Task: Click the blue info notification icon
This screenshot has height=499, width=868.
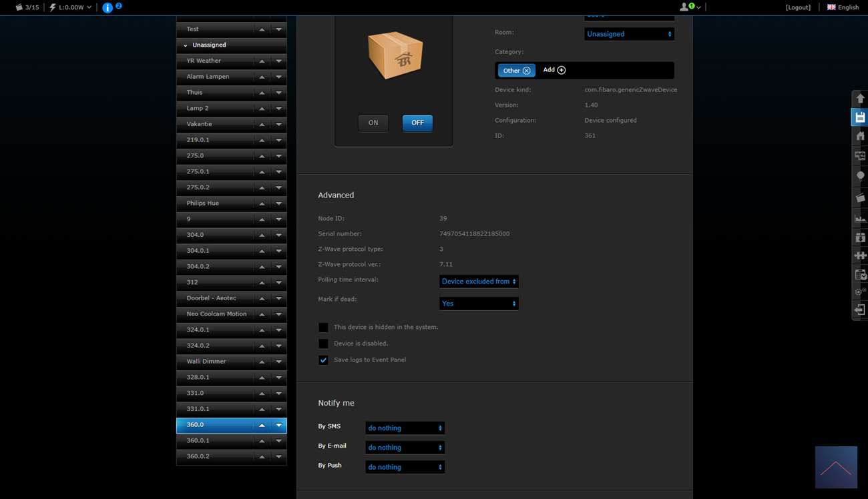Action: tap(107, 8)
